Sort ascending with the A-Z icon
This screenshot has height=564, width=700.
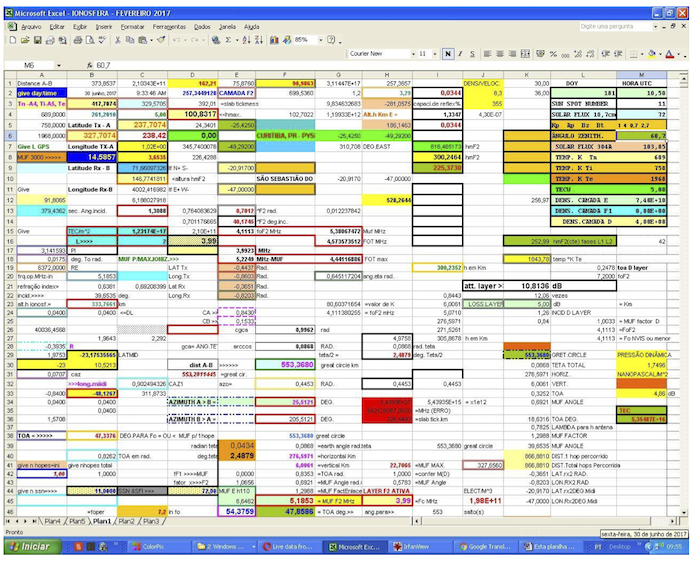(x=245, y=40)
